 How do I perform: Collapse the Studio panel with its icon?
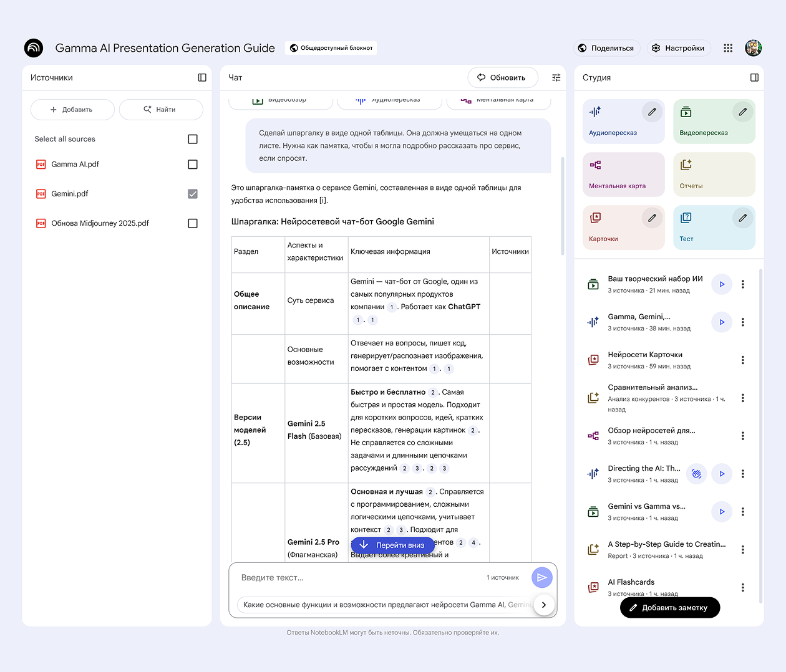tap(754, 78)
